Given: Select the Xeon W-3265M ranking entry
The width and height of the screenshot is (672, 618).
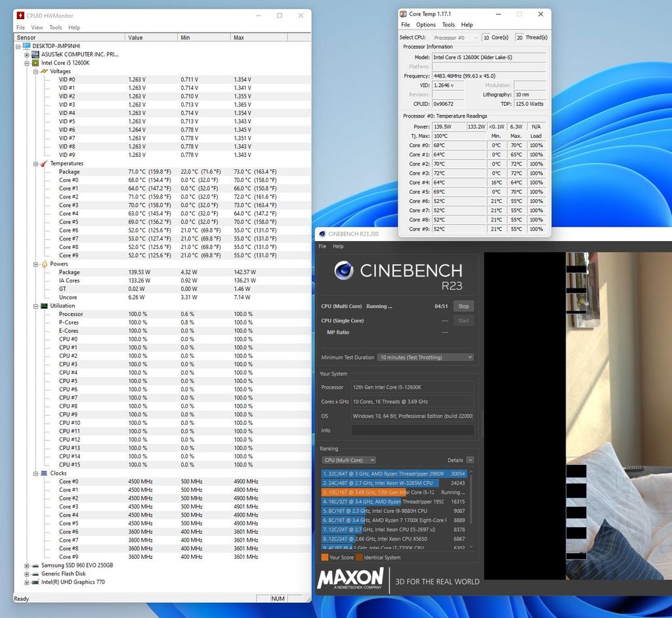Looking at the screenshot, I should pos(394,483).
